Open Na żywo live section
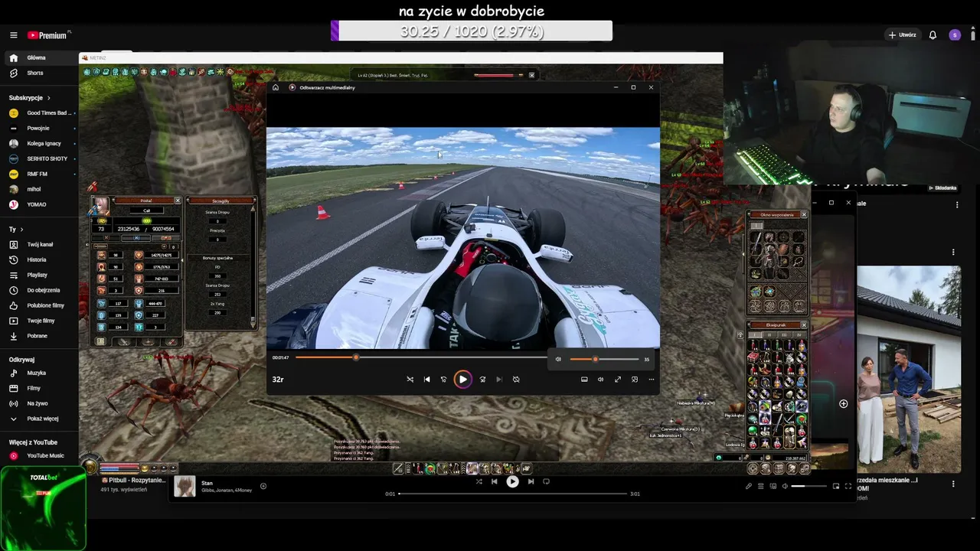The width and height of the screenshot is (980, 551). [38, 403]
